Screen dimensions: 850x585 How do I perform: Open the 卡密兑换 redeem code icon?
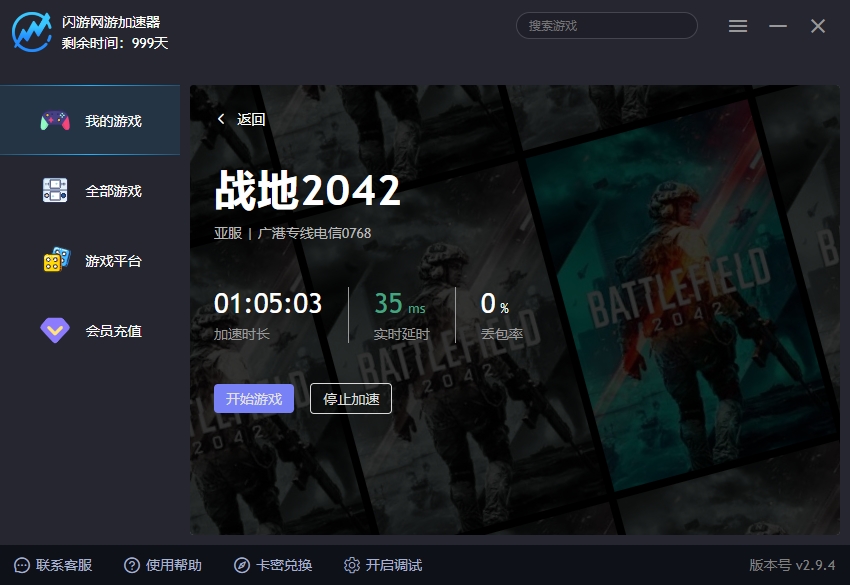240,565
